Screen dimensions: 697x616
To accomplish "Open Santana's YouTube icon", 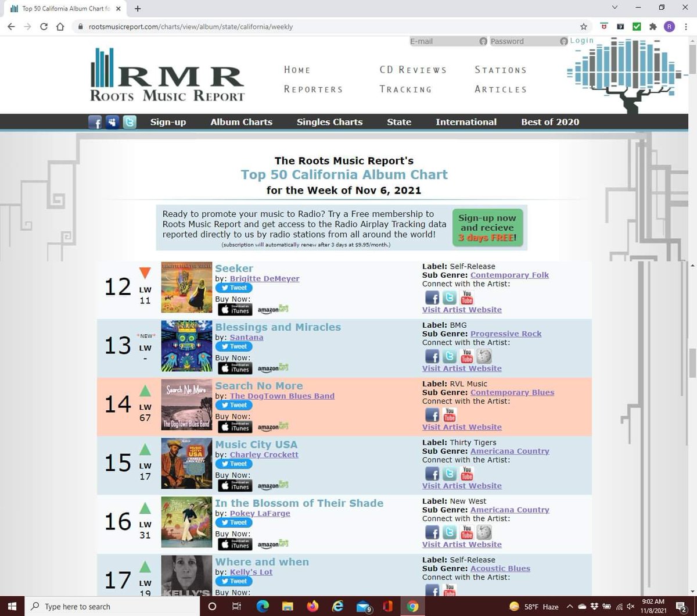I will [467, 356].
